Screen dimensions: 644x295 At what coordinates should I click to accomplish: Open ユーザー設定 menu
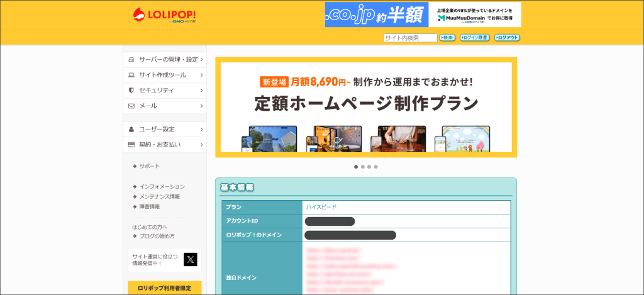tap(165, 129)
